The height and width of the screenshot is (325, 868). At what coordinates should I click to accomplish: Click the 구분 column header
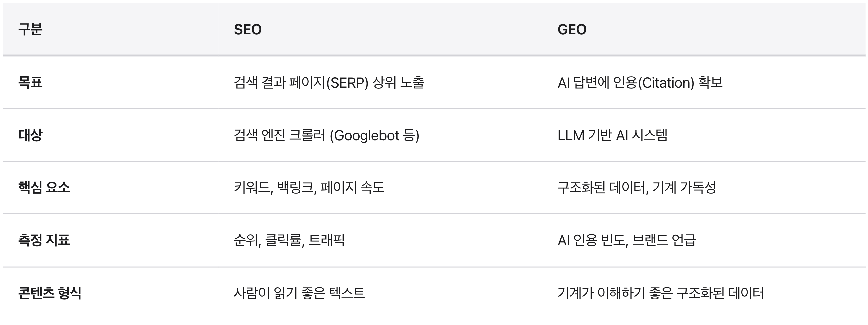(x=30, y=29)
